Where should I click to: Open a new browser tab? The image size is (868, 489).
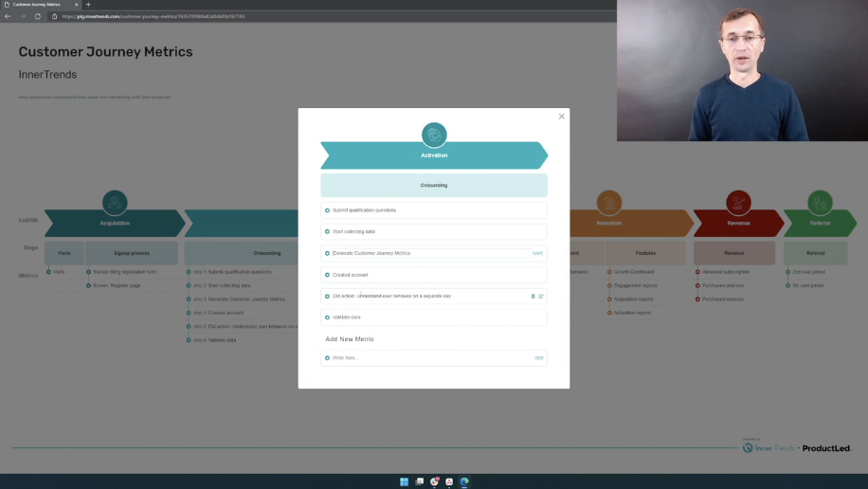pyautogui.click(x=88, y=5)
